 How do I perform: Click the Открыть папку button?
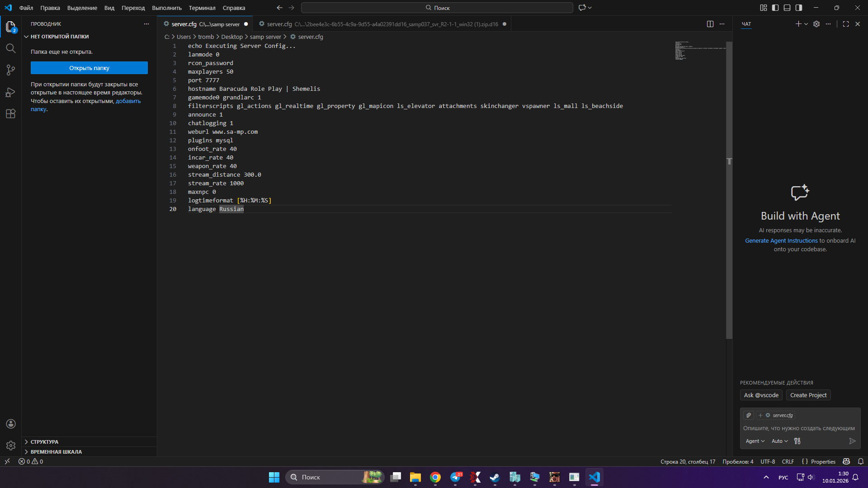click(89, 68)
